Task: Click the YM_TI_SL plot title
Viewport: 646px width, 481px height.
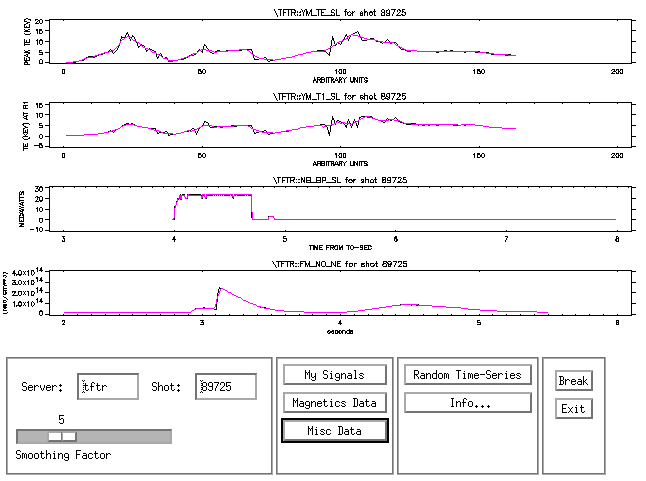Action: 340,95
